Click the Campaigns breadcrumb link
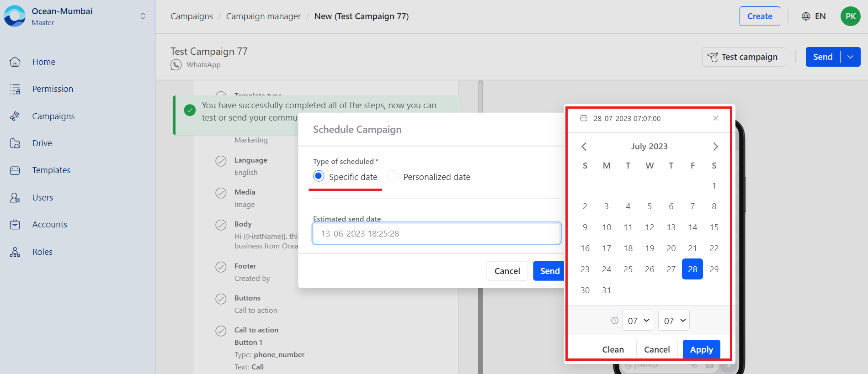 192,16
